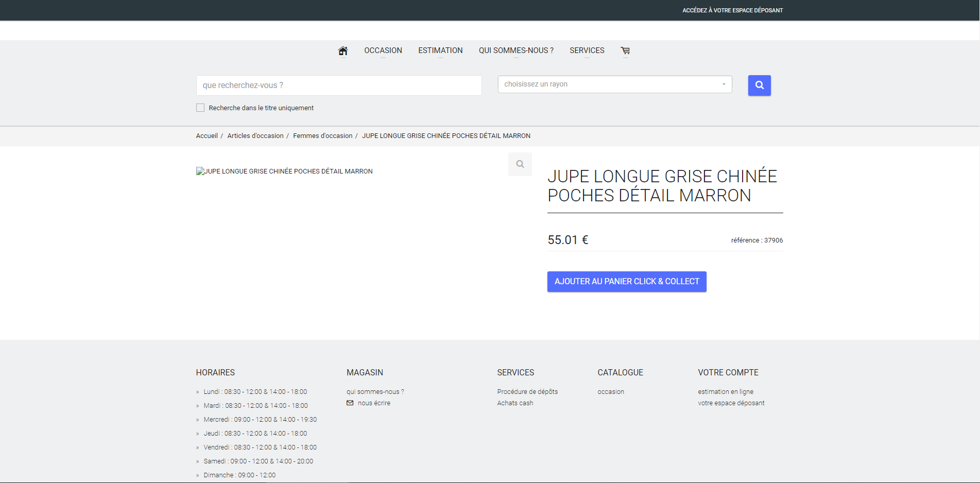Click Accueil in the breadcrumb
Image resolution: width=980 pixels, height=483 pixels.
click(x=207, y=136)
